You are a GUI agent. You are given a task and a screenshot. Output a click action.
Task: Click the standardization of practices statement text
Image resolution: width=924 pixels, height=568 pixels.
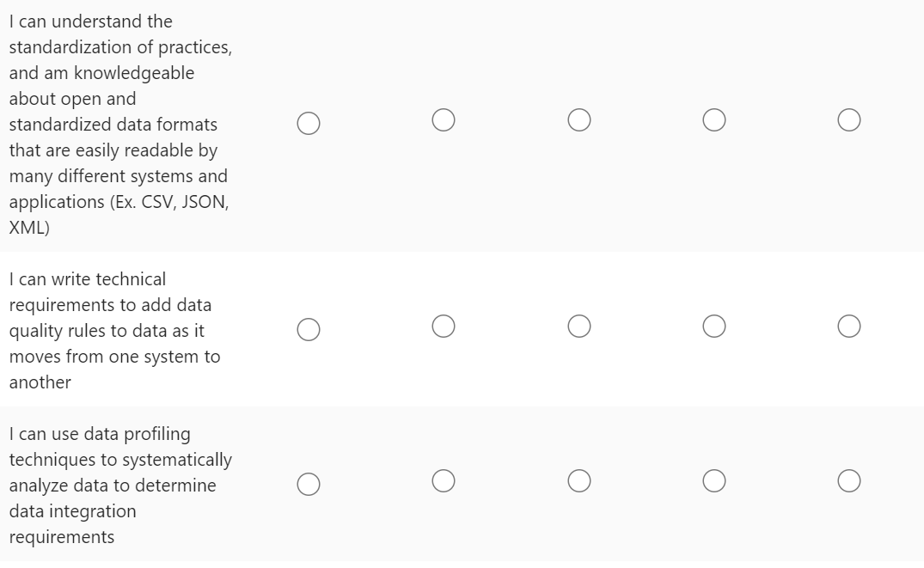(119, 47)
